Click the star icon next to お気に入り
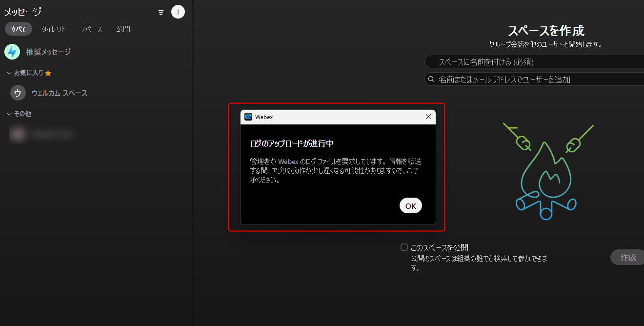Image resolution: width=644 pixels, height=326 pixels. [48, 73]
